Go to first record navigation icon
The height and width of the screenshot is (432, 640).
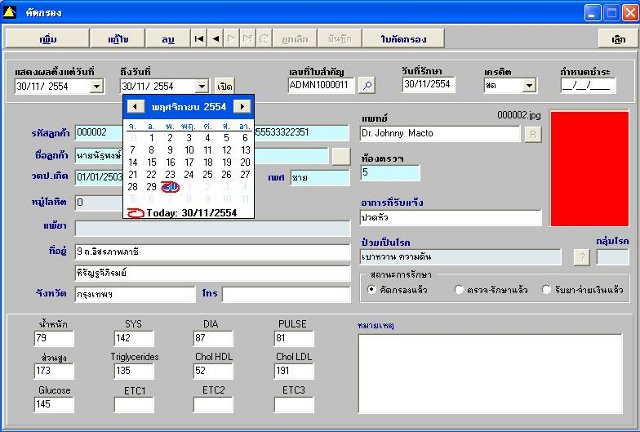[x=199, y=39]
